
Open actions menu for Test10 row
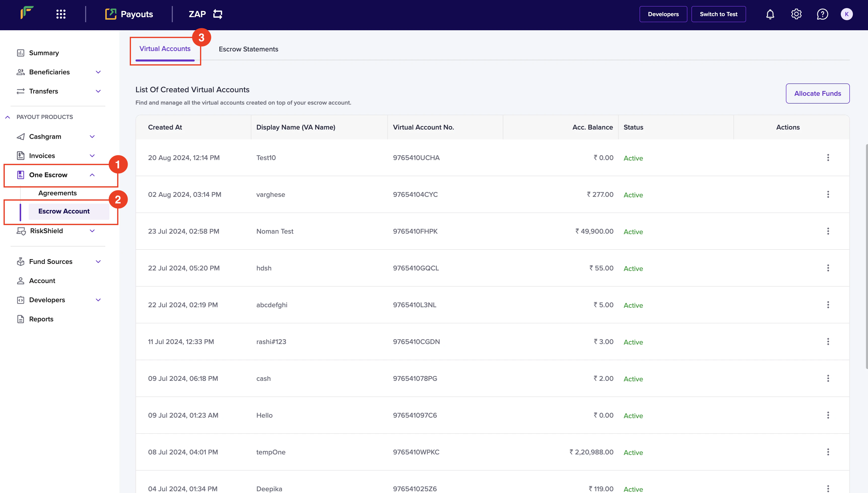[x=828, y=158]
